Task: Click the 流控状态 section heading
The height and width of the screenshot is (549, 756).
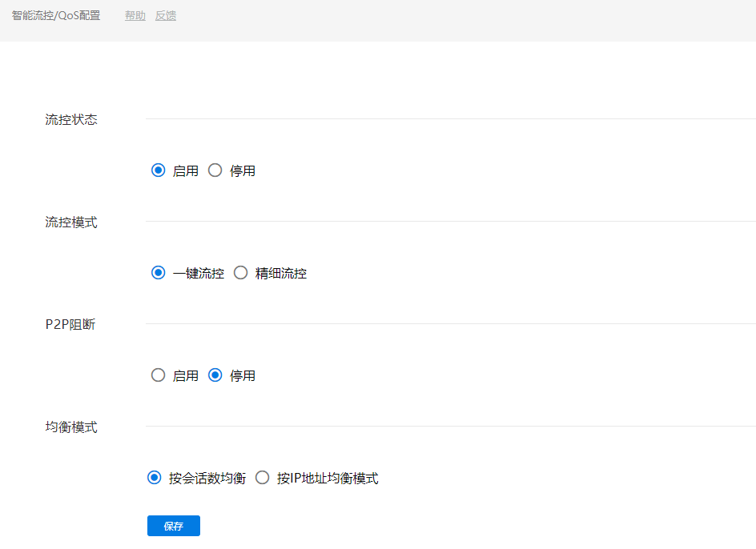Action: pos(71,120)
